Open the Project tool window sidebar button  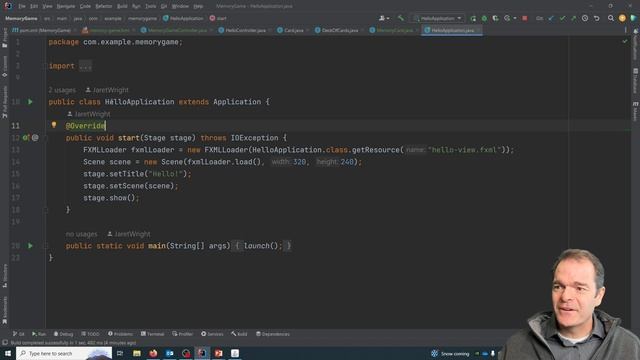coord(5,38)
